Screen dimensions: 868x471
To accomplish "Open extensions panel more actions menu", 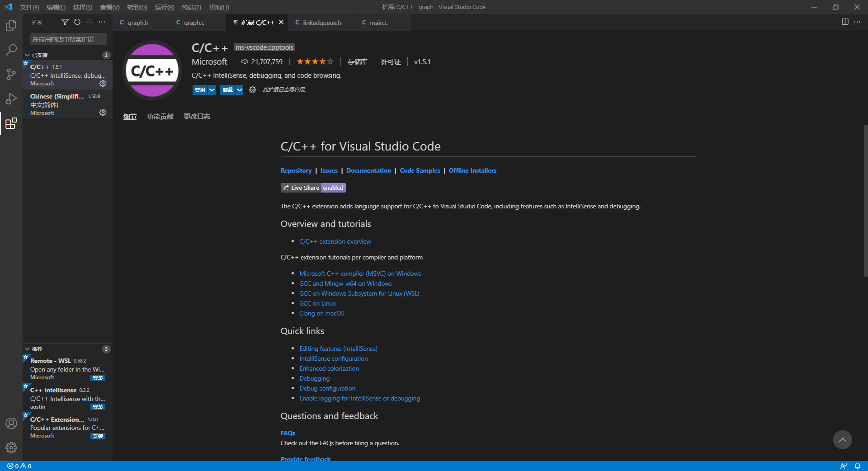I will (102, 22).
